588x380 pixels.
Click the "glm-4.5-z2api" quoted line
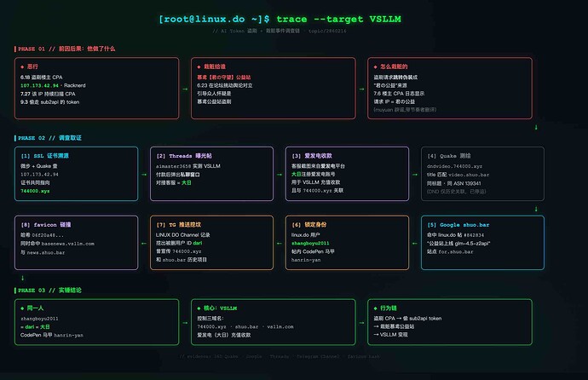(x=458, y=243)
